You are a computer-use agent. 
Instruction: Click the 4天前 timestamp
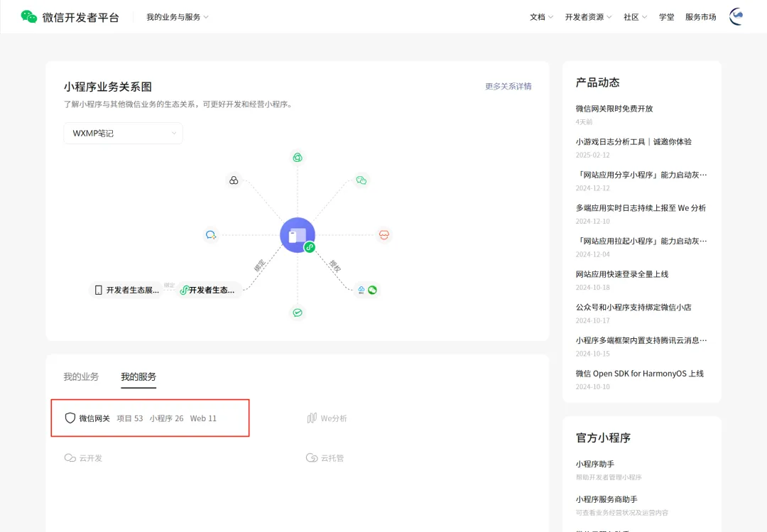[584, 122]
